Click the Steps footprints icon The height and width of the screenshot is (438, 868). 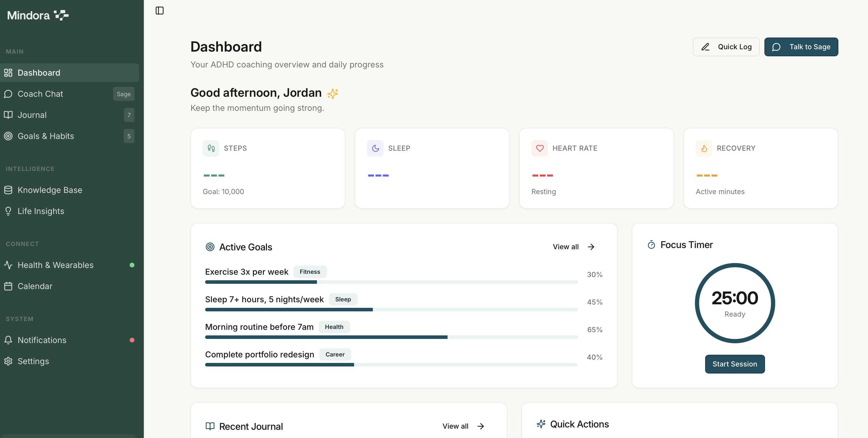click(x=211, y=148)
